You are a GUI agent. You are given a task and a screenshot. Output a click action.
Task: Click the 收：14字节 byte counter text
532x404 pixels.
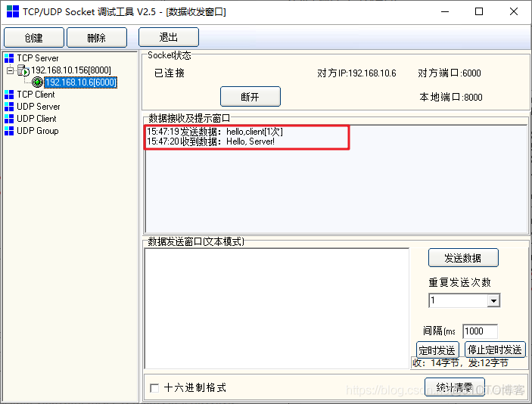[436, 363]
